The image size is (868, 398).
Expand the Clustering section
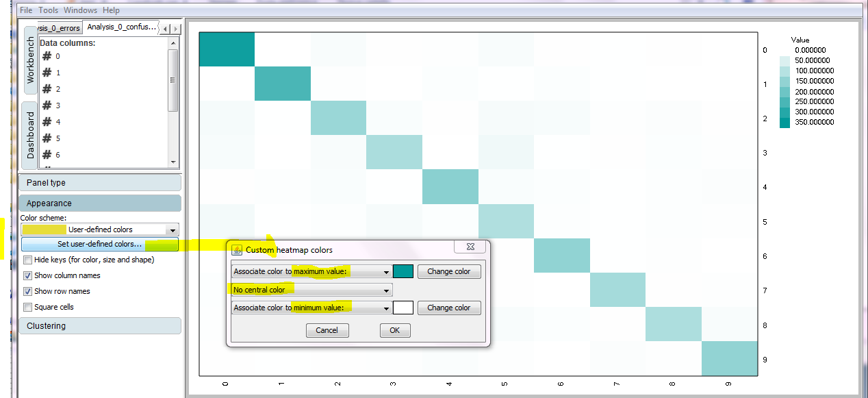(x=100, y=326)
